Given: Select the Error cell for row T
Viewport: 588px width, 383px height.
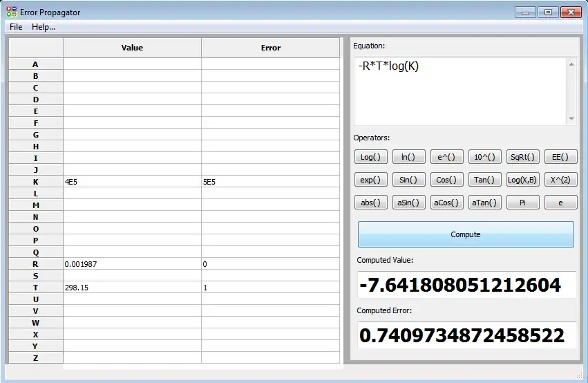Looking at the screenshot, I should 270,288.
